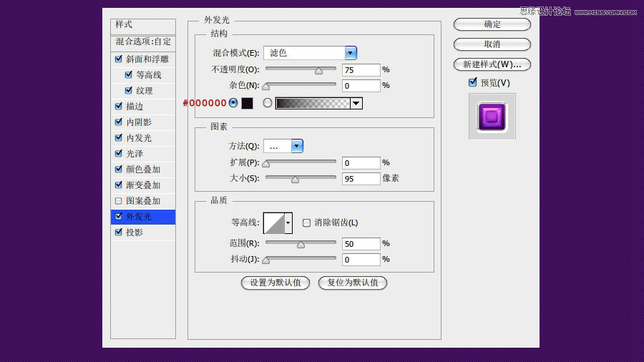
Task: Uncheck the 渐变叠加 checkbox
Action: click(119, 185)
